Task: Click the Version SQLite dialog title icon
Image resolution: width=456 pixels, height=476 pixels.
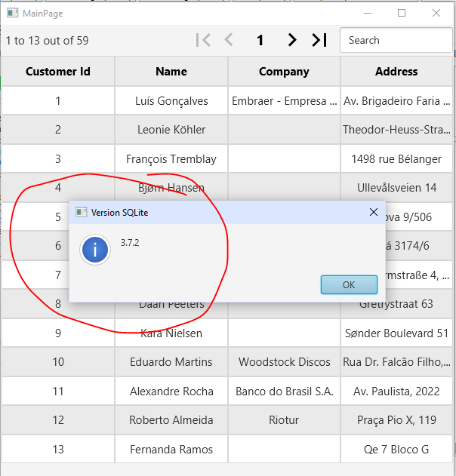Action: pyautogui.click(x=82, y=212)
